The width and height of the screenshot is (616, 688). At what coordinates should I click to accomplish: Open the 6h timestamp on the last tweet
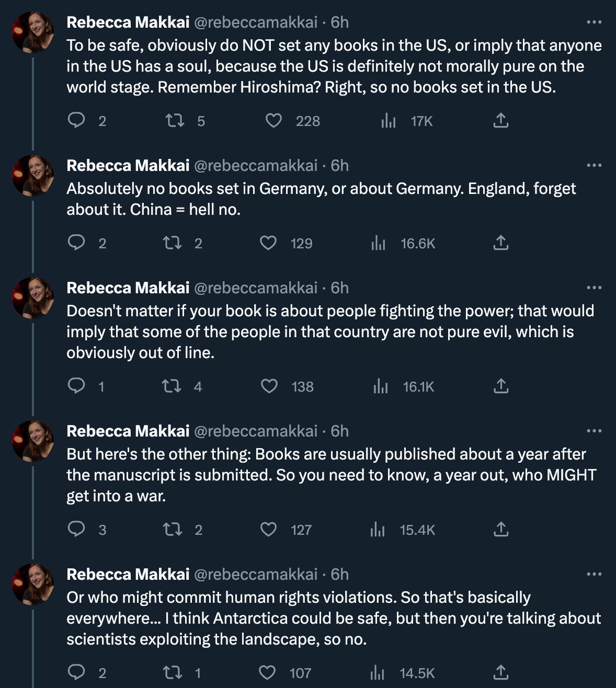click(339, 575)
